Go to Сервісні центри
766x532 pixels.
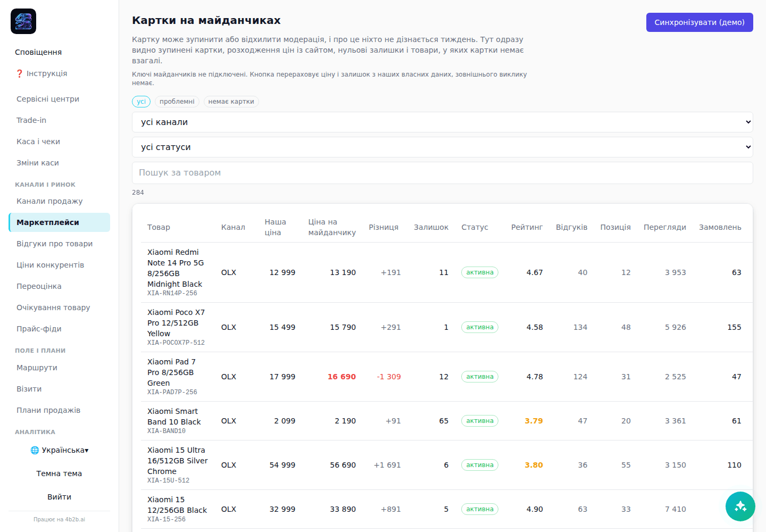[x=59, y=99]
